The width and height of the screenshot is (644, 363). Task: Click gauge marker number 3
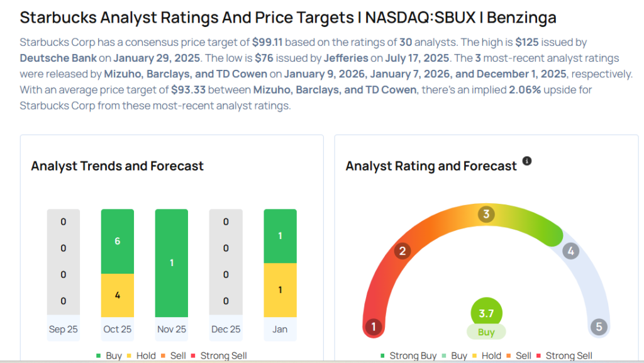pos(486,214)
